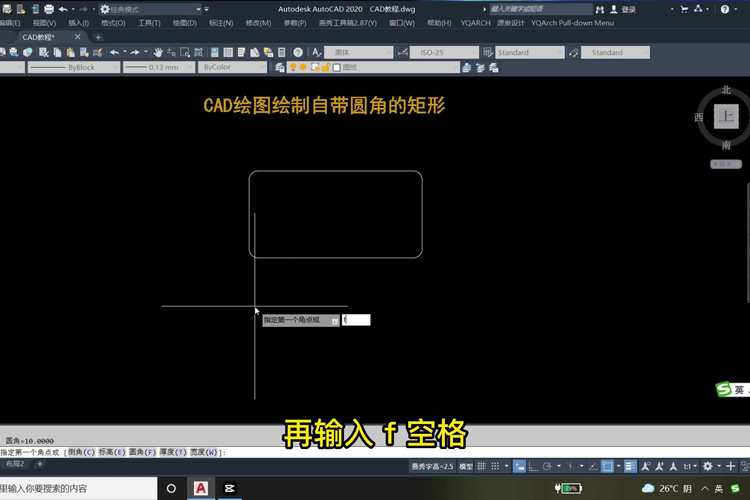Open the 0.13 mm lineweight selector
Viewport: 750px width, 500px height.
[157, 68]
